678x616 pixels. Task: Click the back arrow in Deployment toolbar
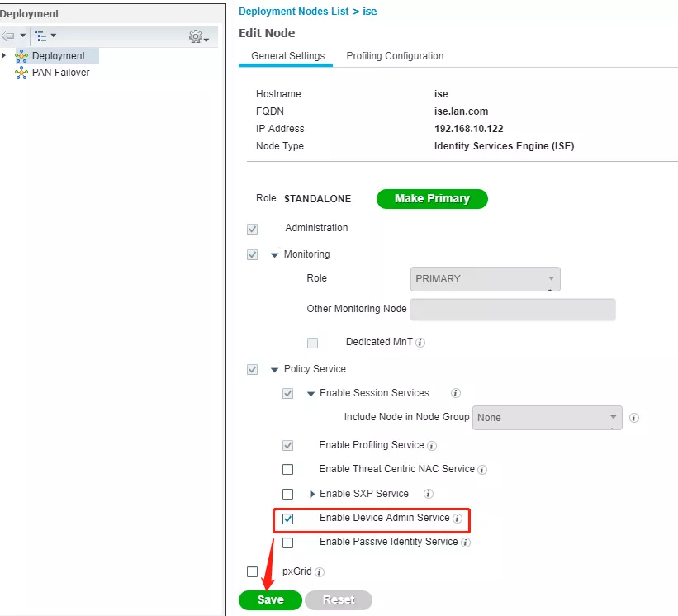(8, 36)
